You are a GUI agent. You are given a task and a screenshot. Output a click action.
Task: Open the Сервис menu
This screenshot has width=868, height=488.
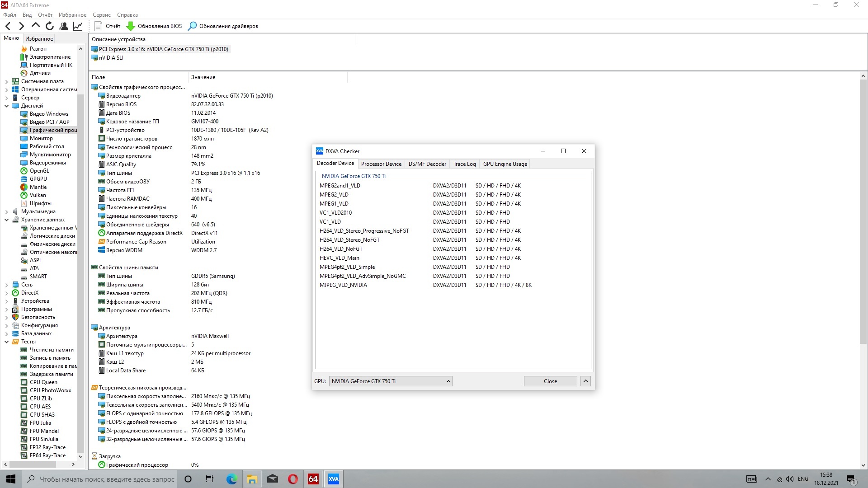[102, 15]
